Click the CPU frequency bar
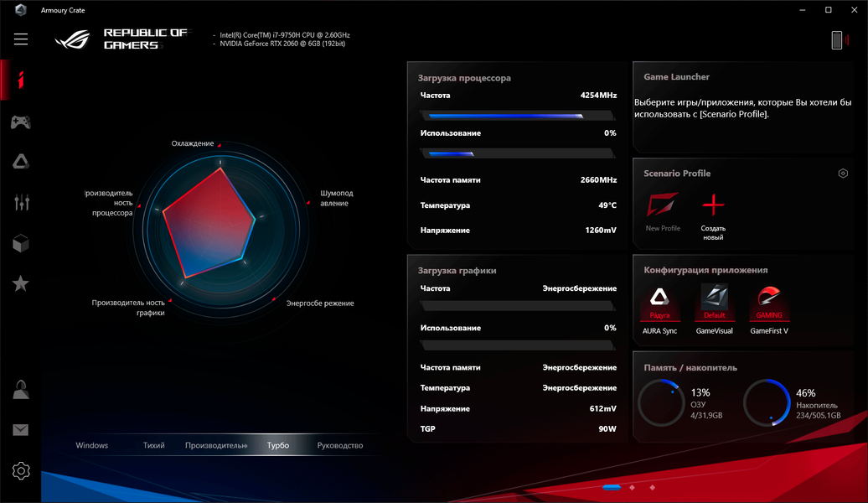Viewport: 868px width, 503px height. tap(518, 116)
